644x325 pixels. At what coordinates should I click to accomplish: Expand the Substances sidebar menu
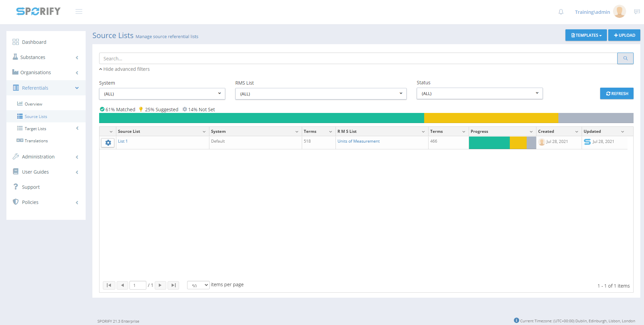click(x=46, y=57)
